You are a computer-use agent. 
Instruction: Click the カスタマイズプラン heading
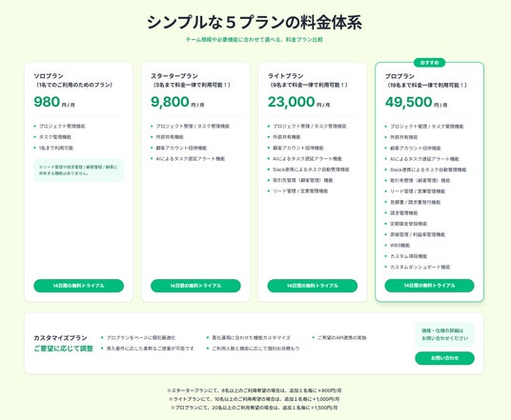click(x=60, y=338)
